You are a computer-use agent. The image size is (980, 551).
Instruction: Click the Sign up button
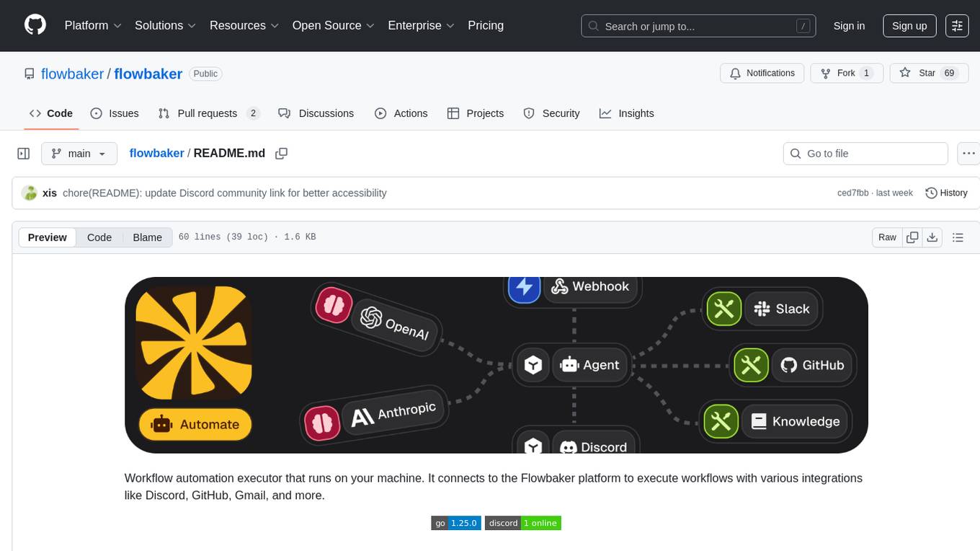(x=909, y=25)
